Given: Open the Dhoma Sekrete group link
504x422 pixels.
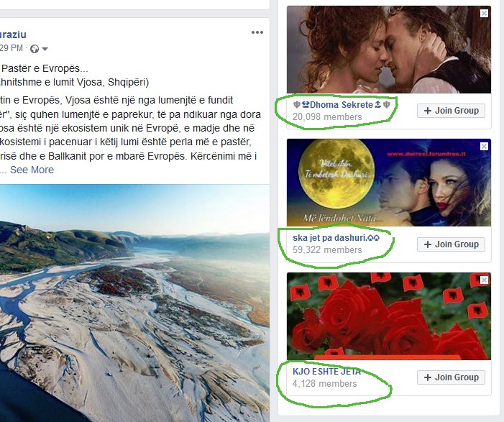Looking at the screenshot, I should [x=342, y=105].
